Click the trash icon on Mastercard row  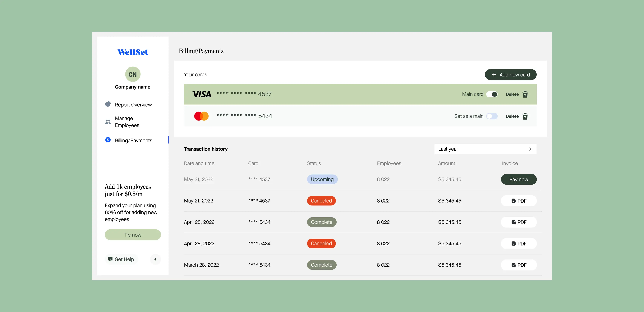(525, 116)
